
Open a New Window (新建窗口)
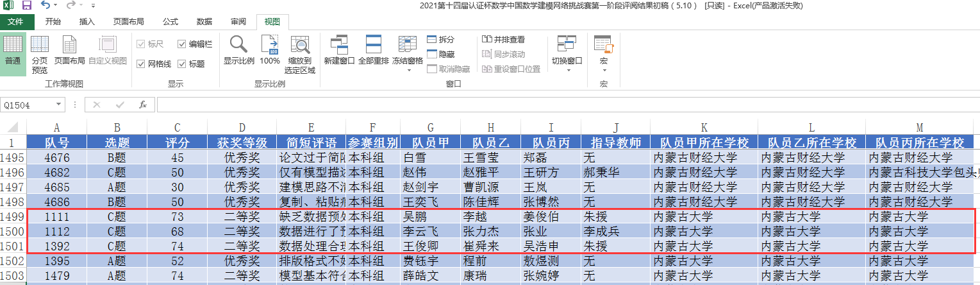[x=339, y=51]
